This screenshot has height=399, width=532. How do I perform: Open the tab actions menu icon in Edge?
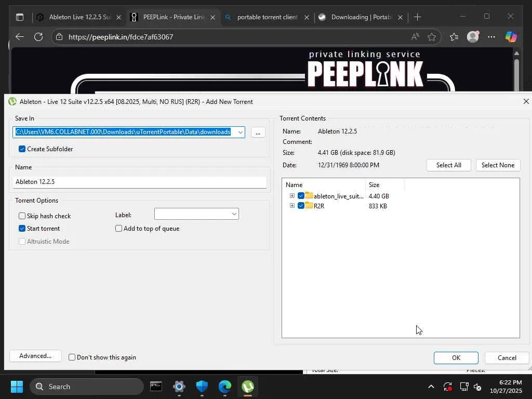pos(20,17)
